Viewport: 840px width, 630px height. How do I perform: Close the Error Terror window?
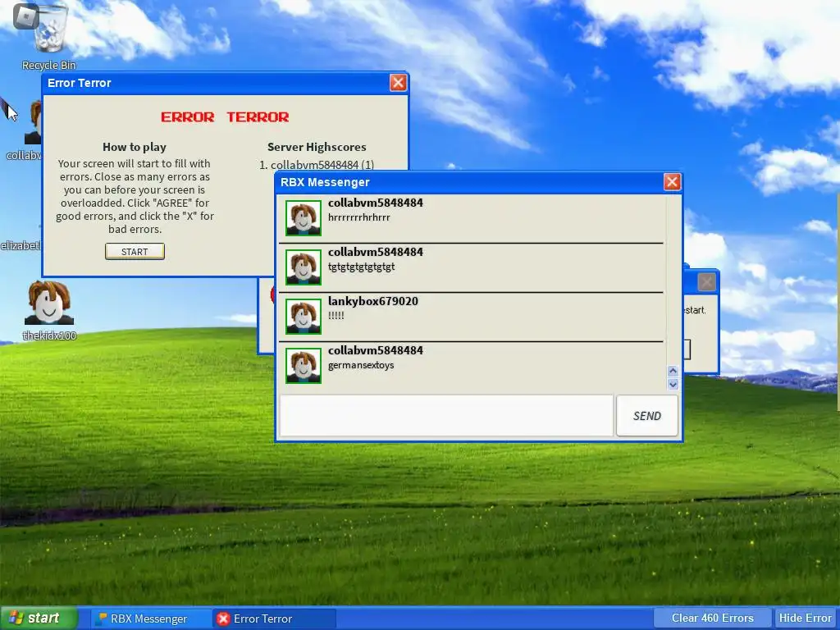tap(398, 83)
